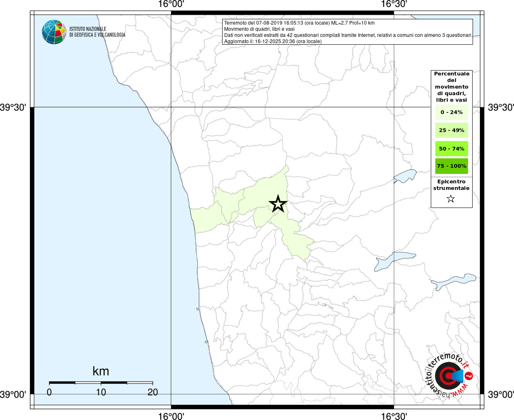Select the 25 - 49% legend swatch

click(x=452, y=130)
